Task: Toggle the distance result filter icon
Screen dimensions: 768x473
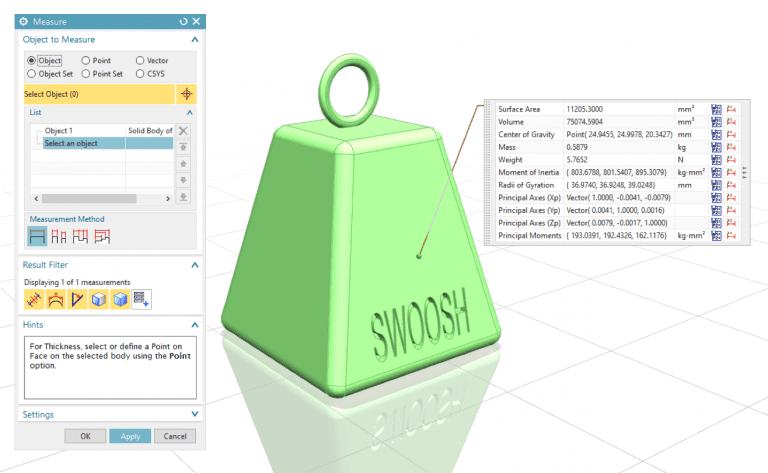Action: [x=34, y=299]
